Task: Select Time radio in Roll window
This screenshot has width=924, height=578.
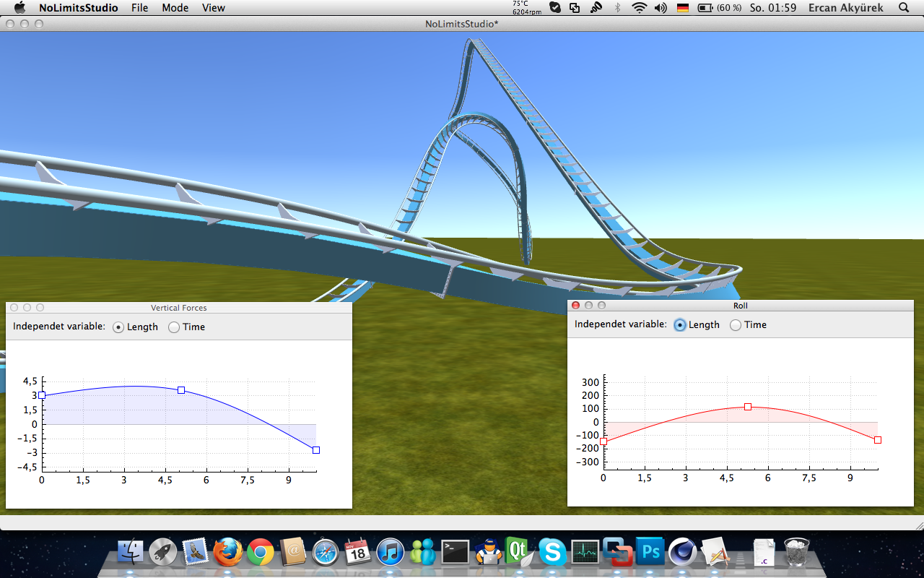Action: tap(736, 325)
